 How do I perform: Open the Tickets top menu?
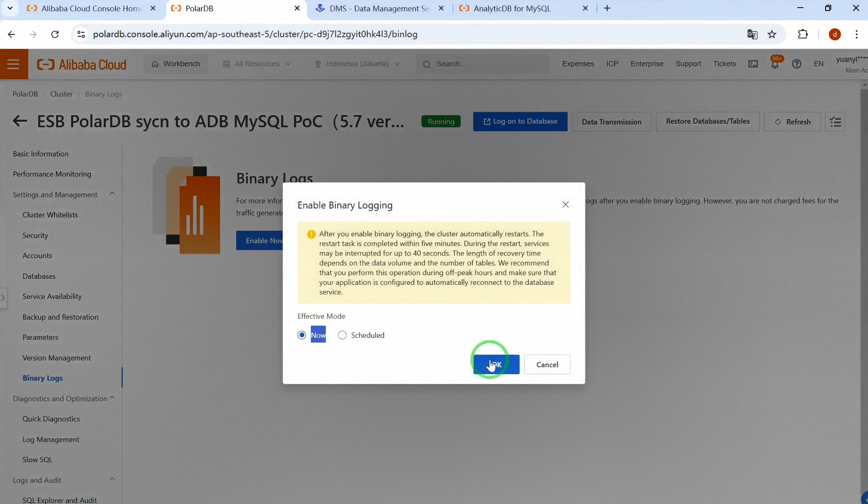pyautogui.click(x=724, y=64)
